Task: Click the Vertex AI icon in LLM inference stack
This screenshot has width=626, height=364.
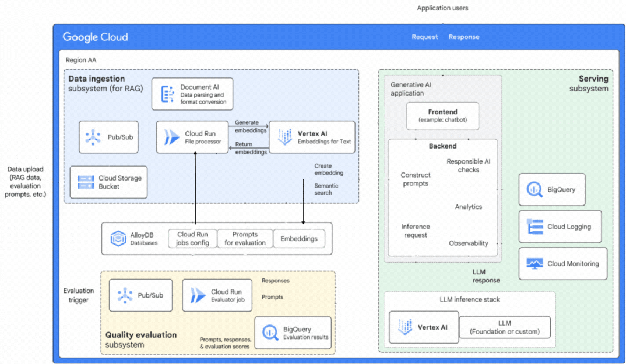Action: (x=405, y=327)
